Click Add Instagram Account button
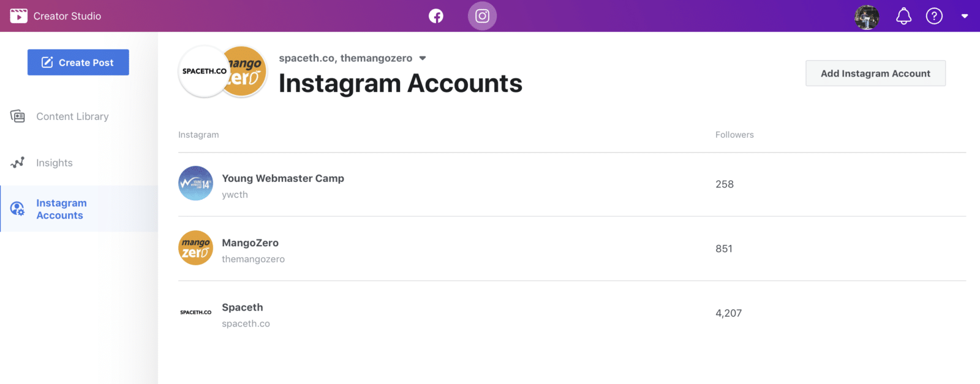The width and height of the screenshot is (980, 384). click(875, 73)
